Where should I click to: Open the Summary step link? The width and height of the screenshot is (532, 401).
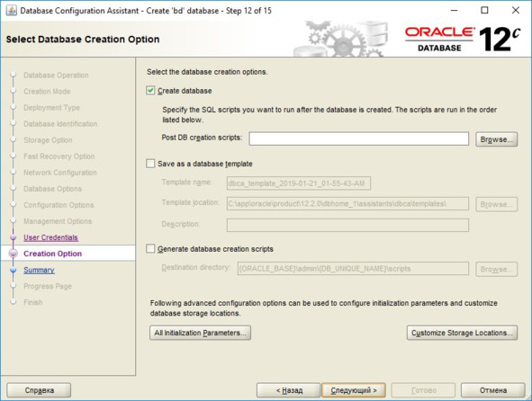coord(39,270)
